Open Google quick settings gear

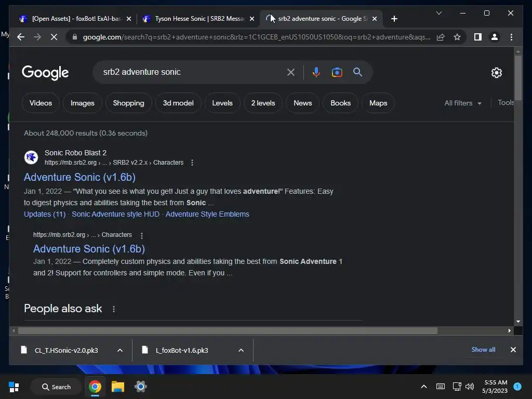(496, 72)
